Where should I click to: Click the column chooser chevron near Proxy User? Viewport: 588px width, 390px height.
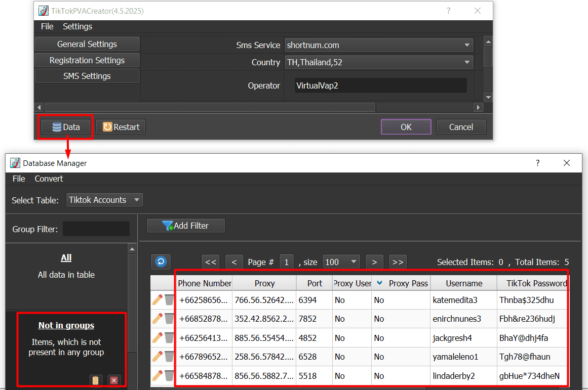[379, 283]
